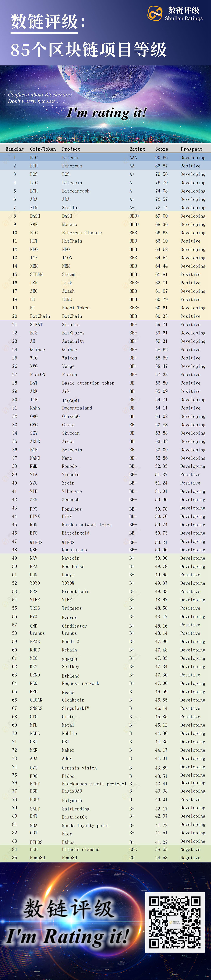Click the Prospect column header

[191, 149]
